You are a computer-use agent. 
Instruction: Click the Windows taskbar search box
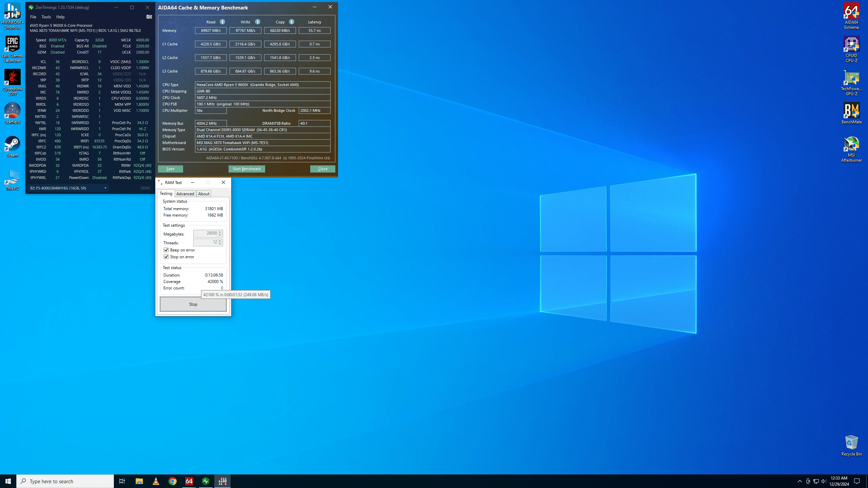coord(65,481)
